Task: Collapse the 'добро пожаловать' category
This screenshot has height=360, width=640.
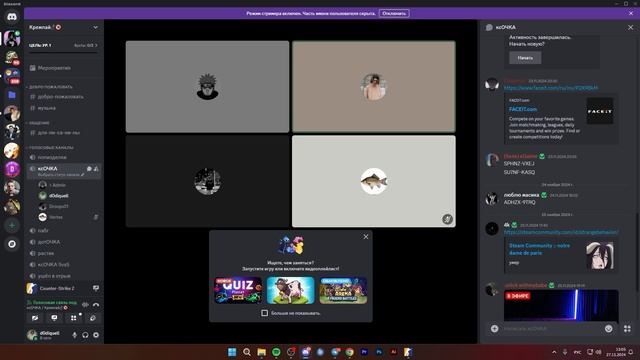Action: click(51, 87)
